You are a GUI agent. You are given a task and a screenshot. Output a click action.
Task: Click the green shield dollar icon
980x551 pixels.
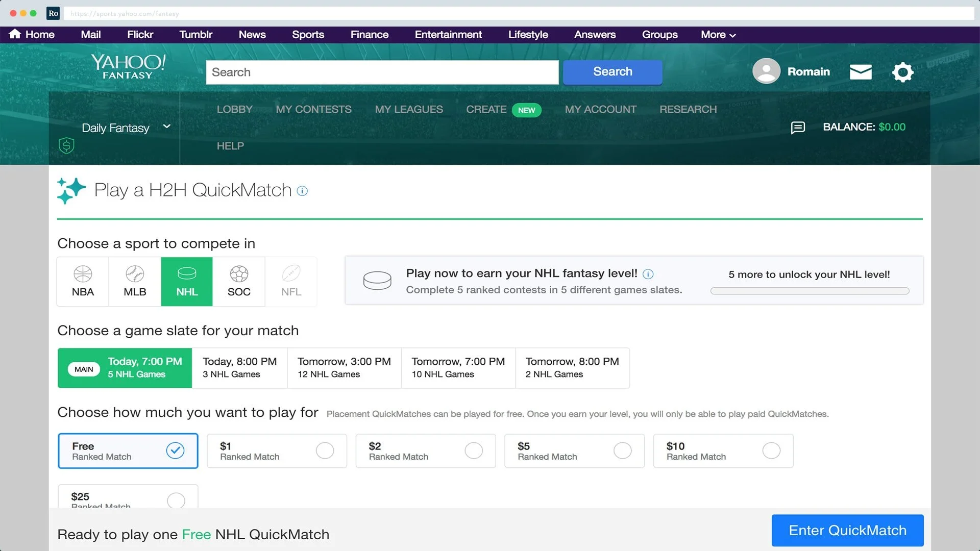tap(66, 146)
